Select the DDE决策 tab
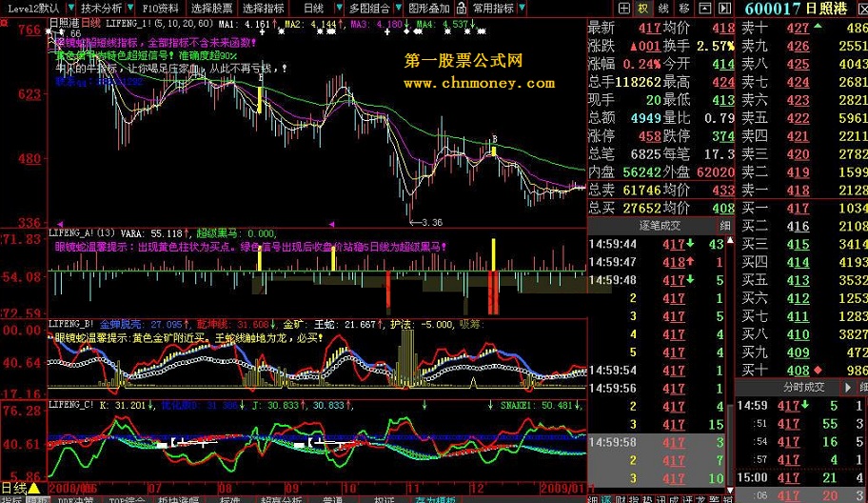 point(76,500)
